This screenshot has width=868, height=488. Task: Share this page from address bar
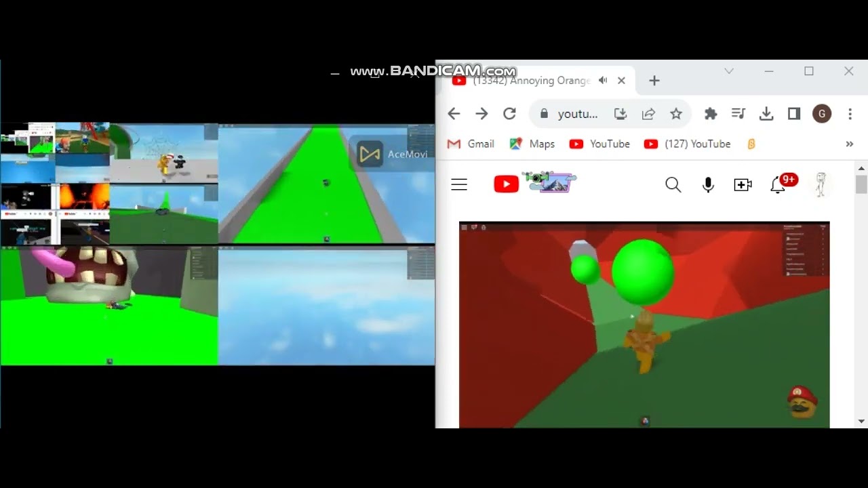(648, 114)
